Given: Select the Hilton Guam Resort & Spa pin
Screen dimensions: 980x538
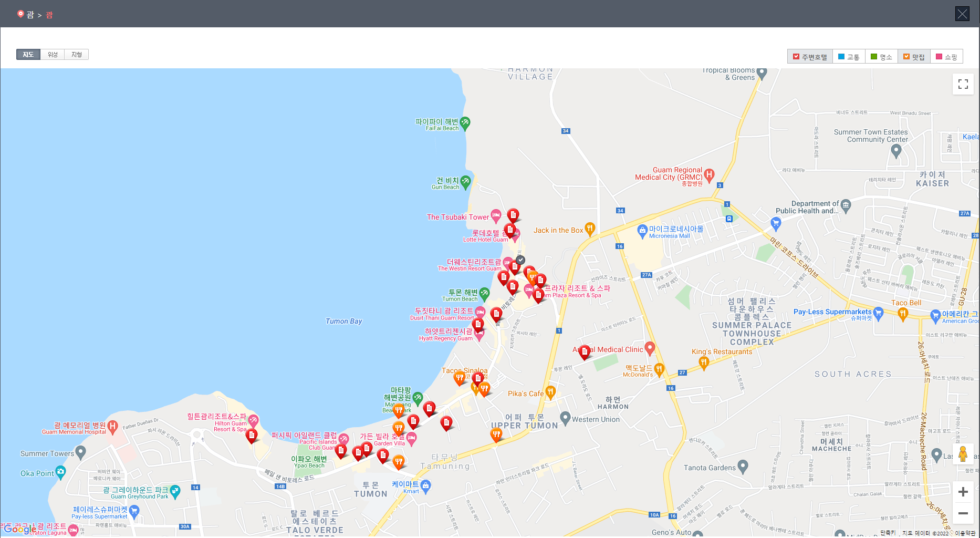Looking at the screenshot, I should tap(253, 420).
